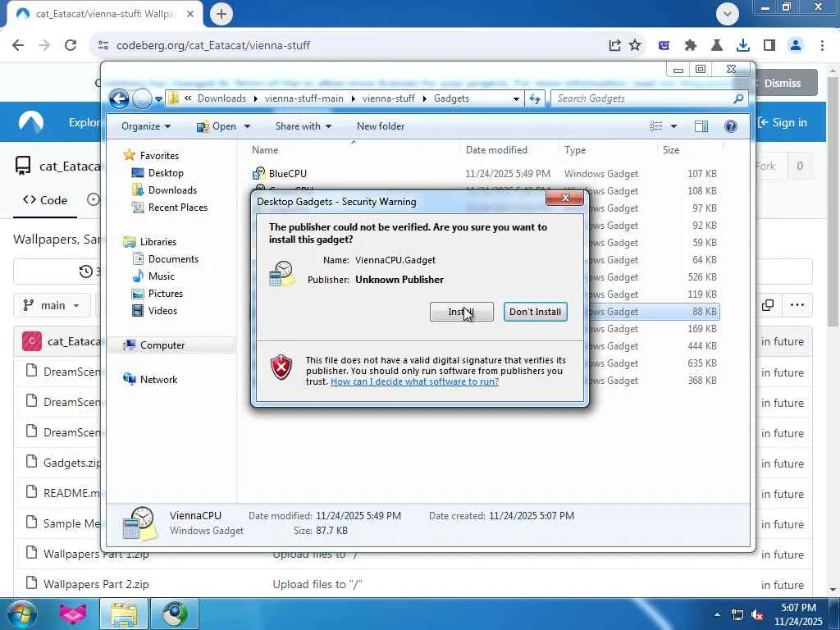Click Explorer forward navigation arrow
Viewport: 840px width, 630px height.
click(142, 98)
